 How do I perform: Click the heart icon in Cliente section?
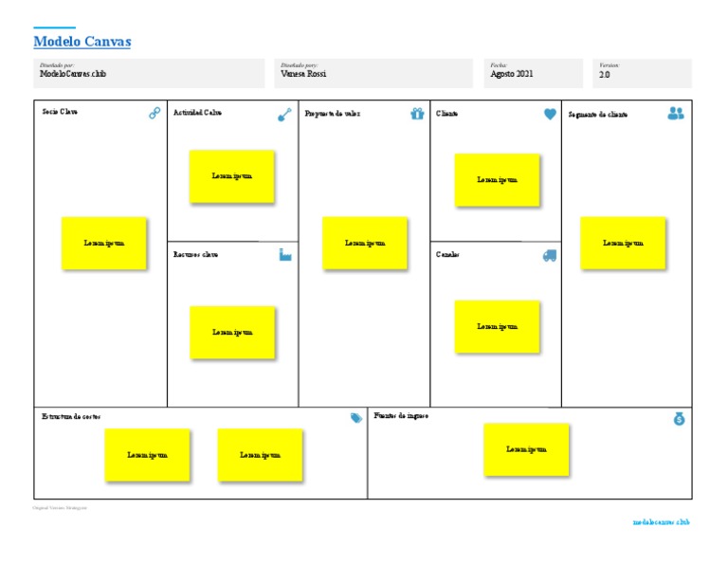pos(550,115)
